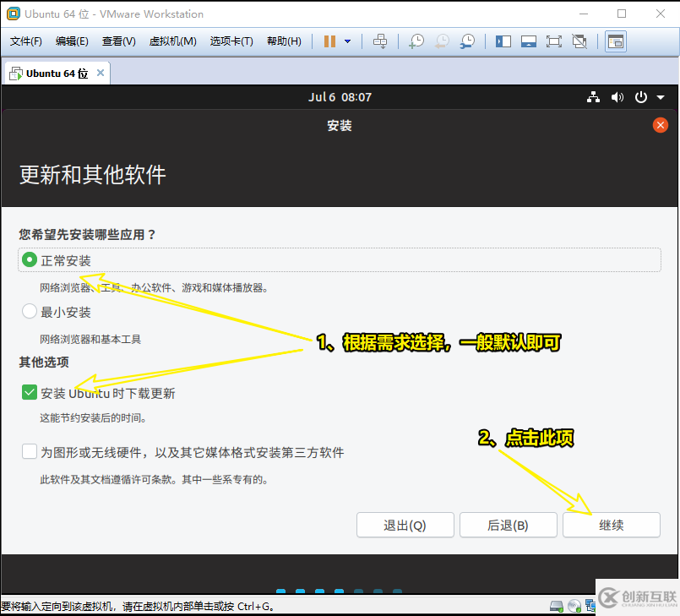The height and width of the screenshot is (616, 680).
Task: Open the snapshot manager
Action: pyautogui.click(x=467, y=41)
